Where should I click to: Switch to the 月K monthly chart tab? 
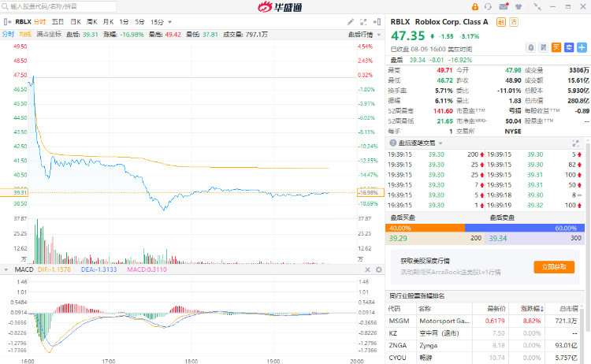(x=109, y=22)
